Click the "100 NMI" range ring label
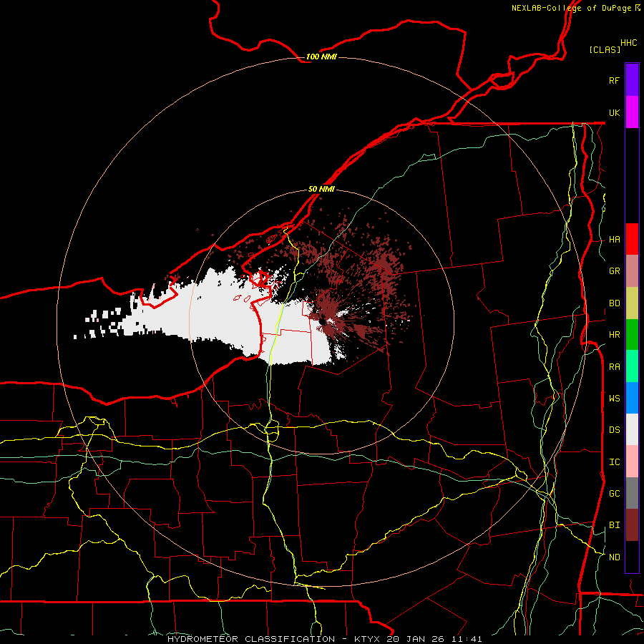644x644 pixels. pyautogui.click(x=321, y=57)
